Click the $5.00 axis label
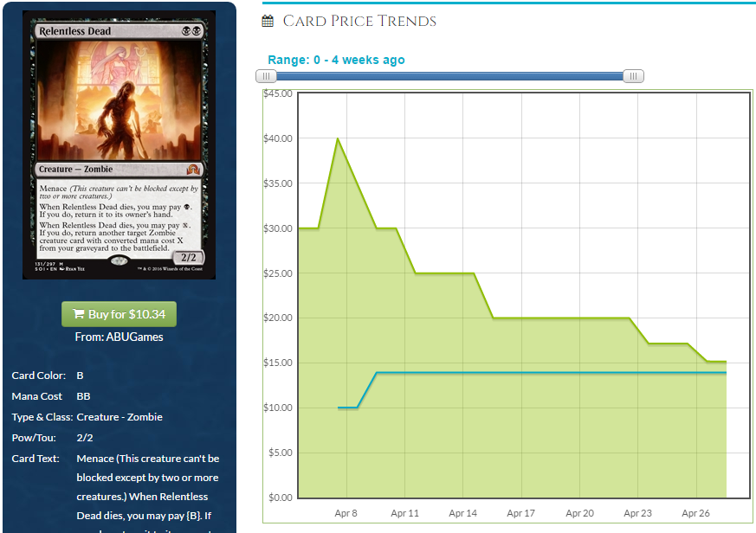This screenshot has width=756, height=533. 281,453
